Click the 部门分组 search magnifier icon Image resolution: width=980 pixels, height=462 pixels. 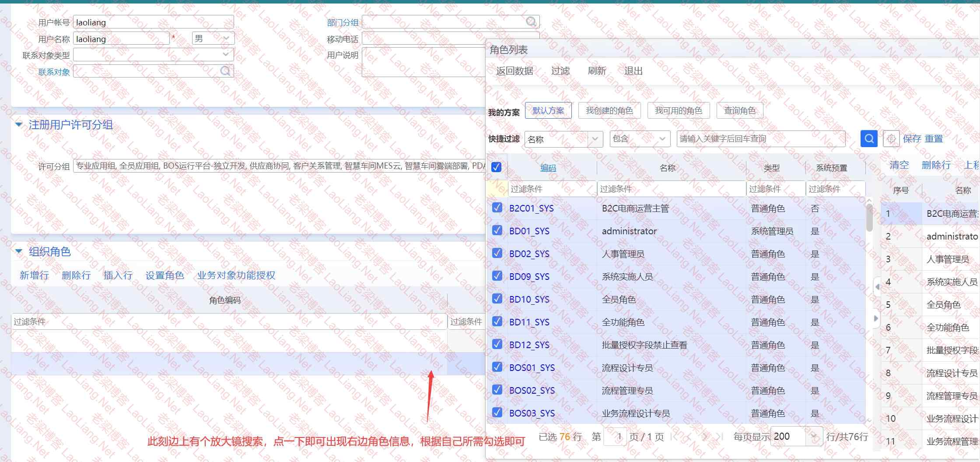(x=531, y=21)
